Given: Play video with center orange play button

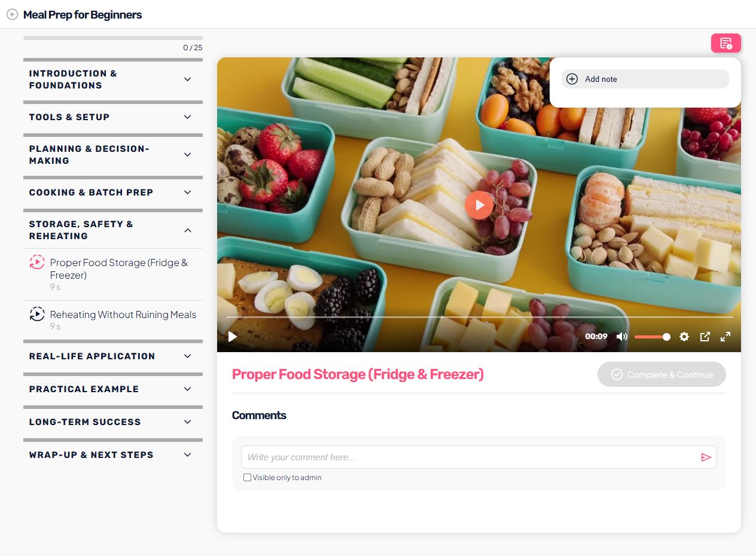Looking at the screenshot, I should pos(479,205).
